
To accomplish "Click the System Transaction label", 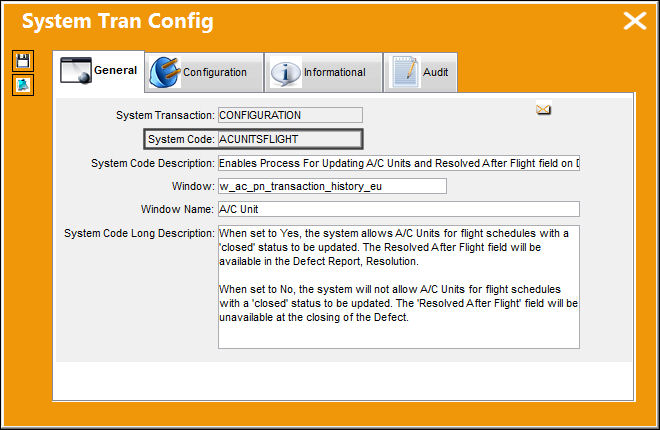I will click(x=165, y=115).
